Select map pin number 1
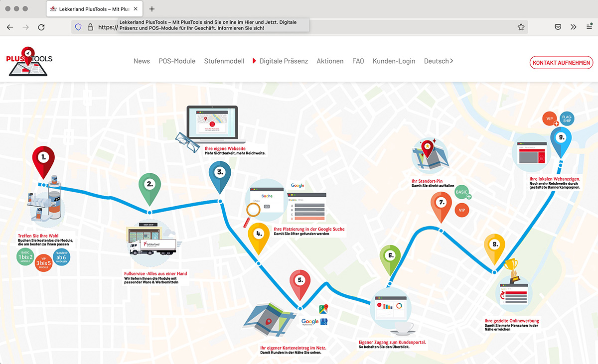 (x=43, y=162)
